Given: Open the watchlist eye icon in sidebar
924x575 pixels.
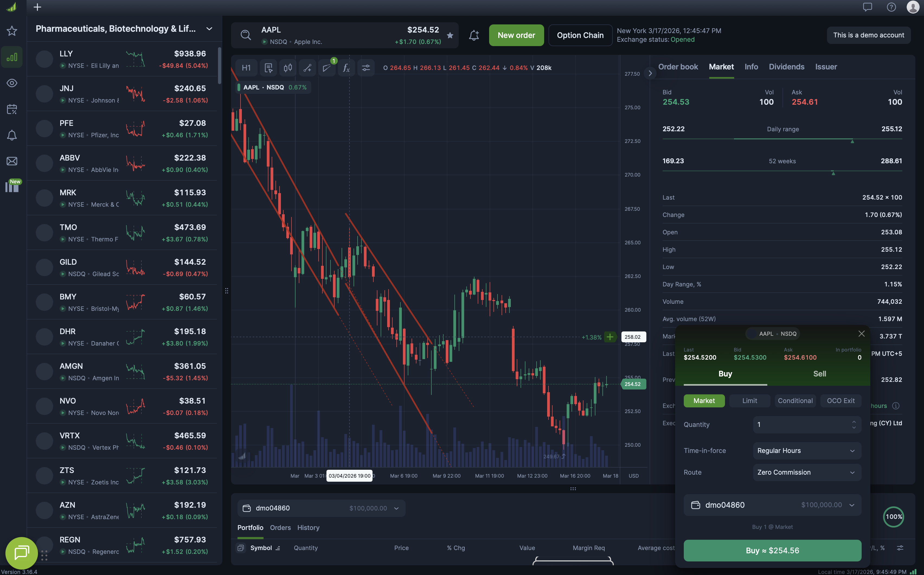Looking at the screenshot, I should coord(12,83).
